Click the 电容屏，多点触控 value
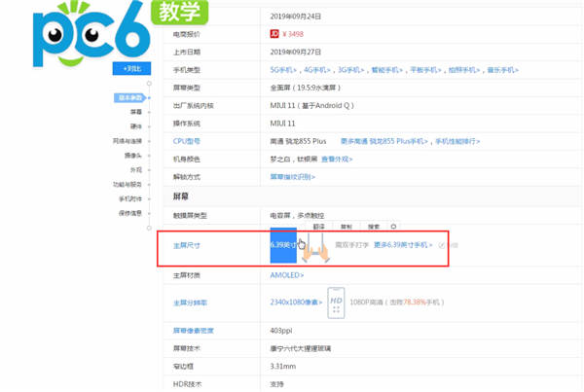This screenshot has width=584, height=392. [x=297, y=216]
